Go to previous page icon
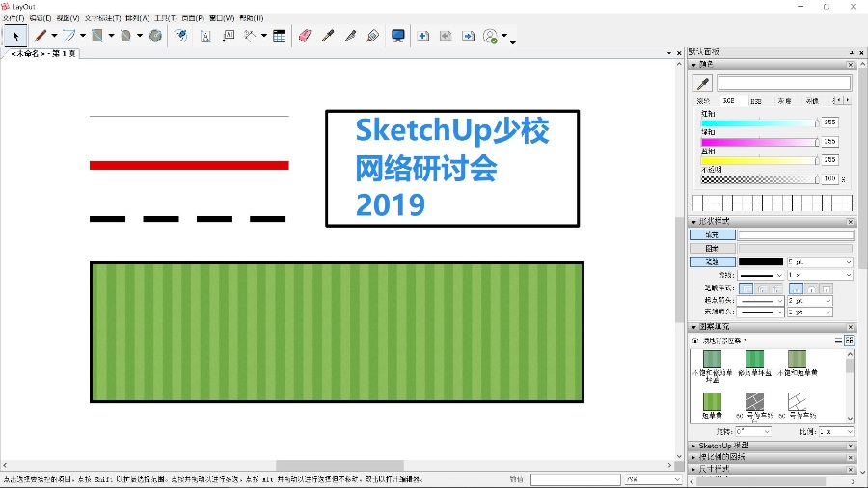 click(x=446, y=36)
